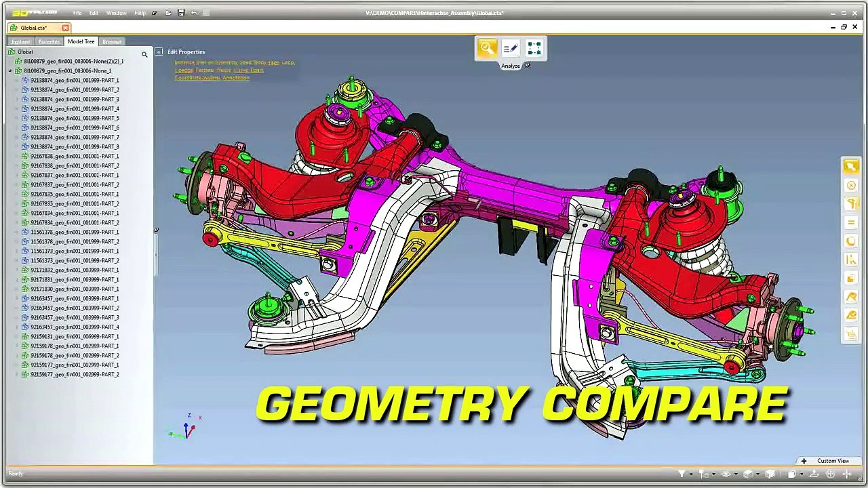Open render mode cube dropdown arrow
This screenshot has width=868, height=488.
(757, 474)
